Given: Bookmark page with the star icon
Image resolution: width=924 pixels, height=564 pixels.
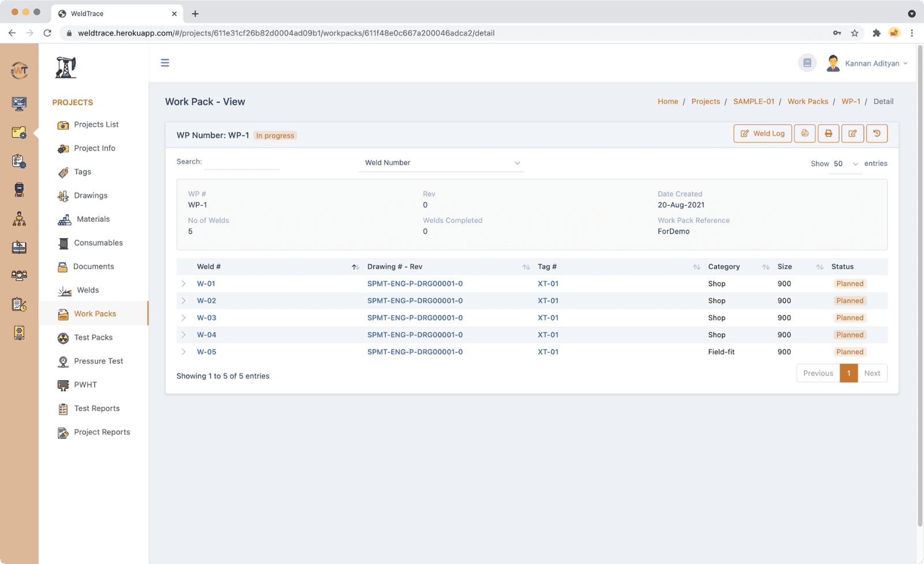Looking at the screenshot, I should 855,33.
